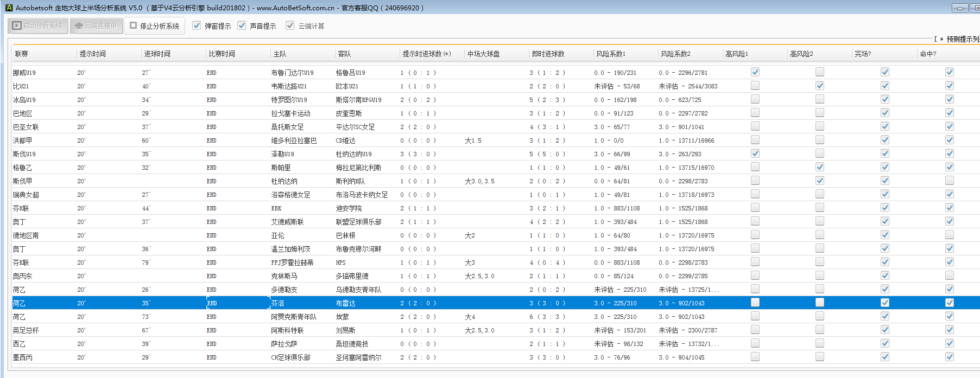980x378 pixels.
Task: Minimize the Autobetsoft window
Action: click(x=959, y=8)
